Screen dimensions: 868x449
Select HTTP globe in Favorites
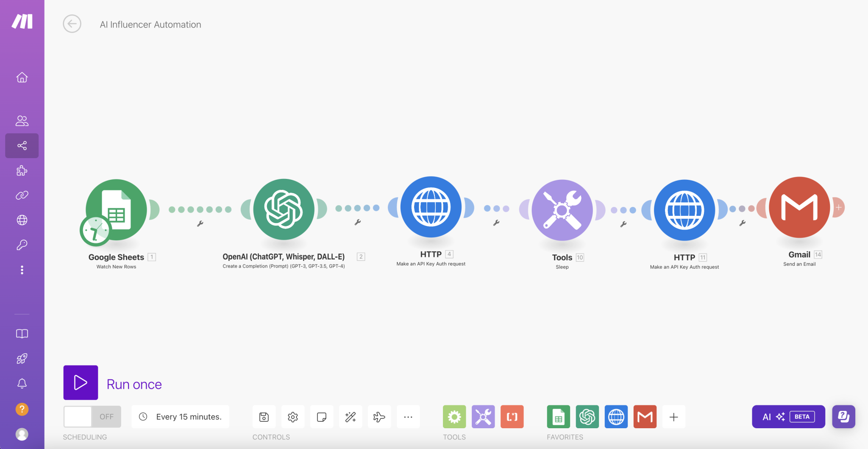tap(616, 417)
